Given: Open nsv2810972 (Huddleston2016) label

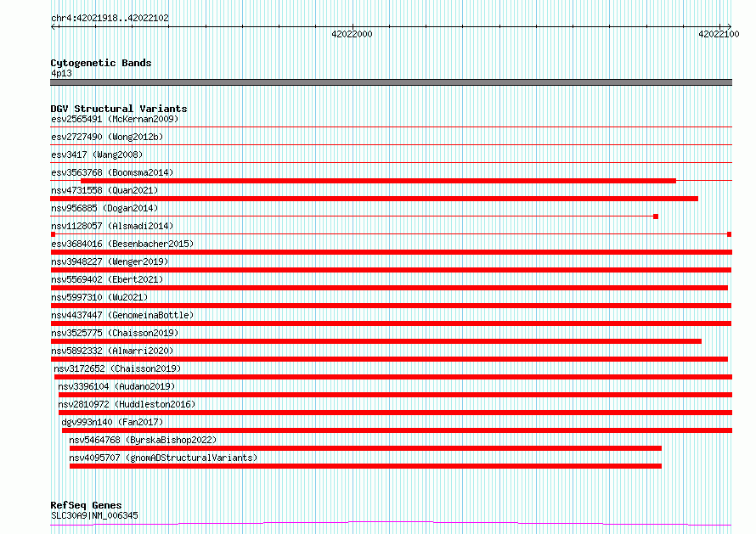Looking at the screenshot, I should click(x=127, y=404).
